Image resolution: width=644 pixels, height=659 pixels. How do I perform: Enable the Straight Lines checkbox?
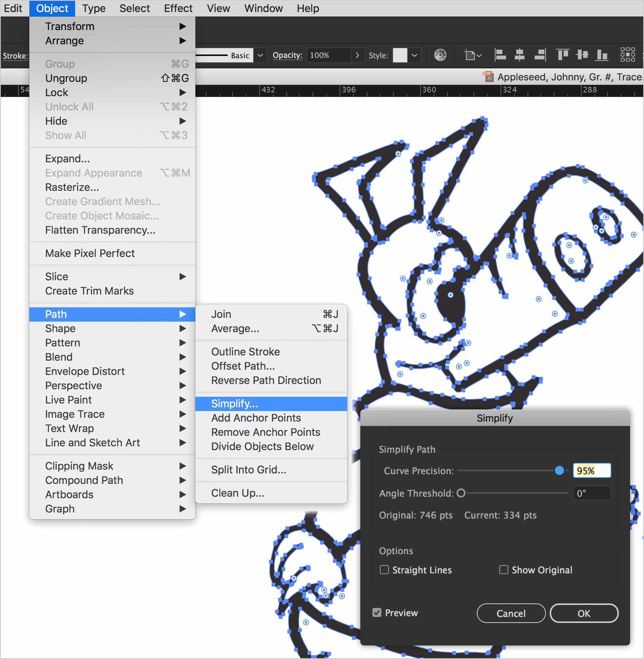point(384,570)
